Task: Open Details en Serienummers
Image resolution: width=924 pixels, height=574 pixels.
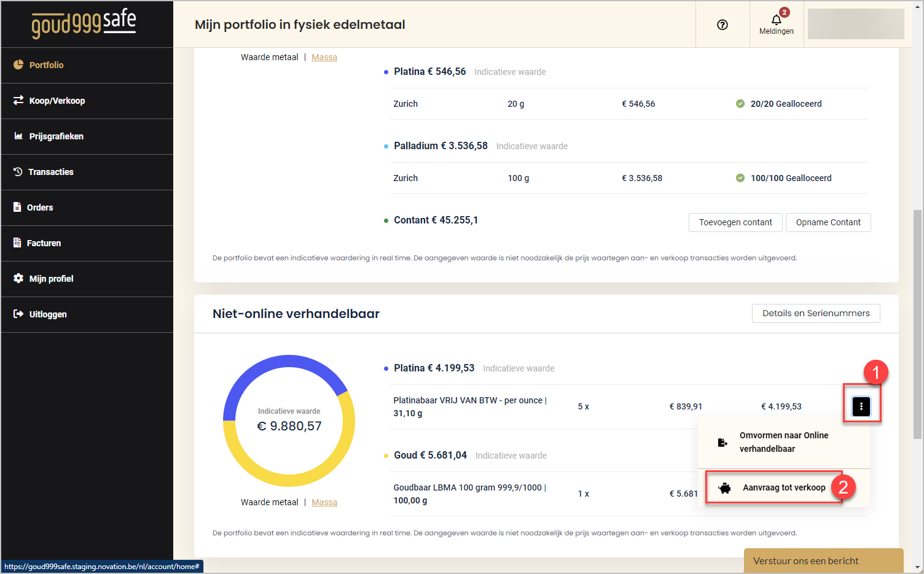Action: (x=816, y=313)
